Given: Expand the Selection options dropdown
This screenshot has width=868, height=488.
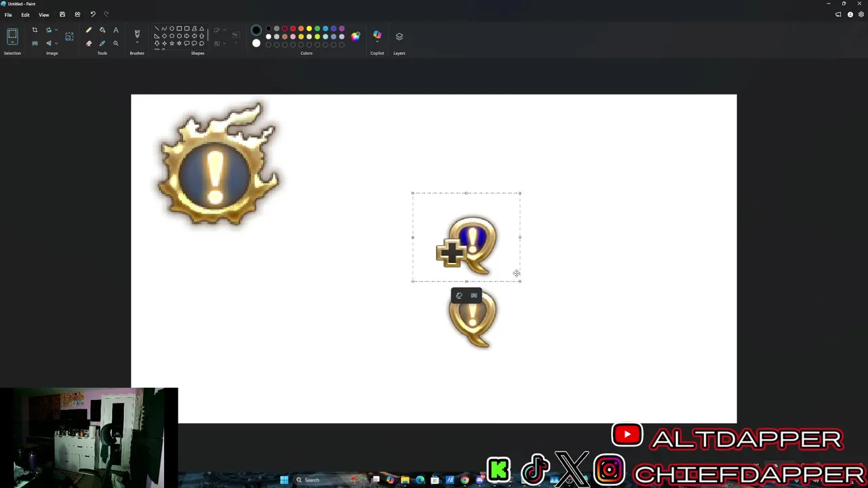Looking at the screenshot, I should [12, 43].
